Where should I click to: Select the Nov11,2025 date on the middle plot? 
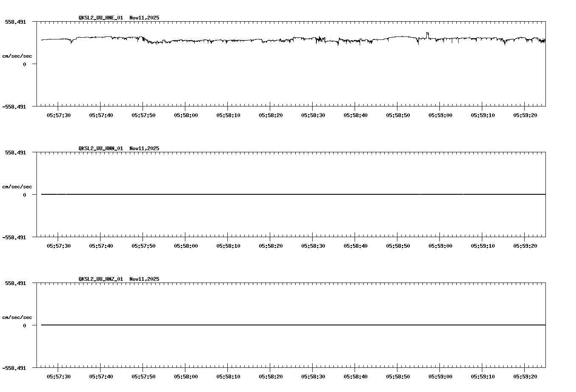[144, 148]
